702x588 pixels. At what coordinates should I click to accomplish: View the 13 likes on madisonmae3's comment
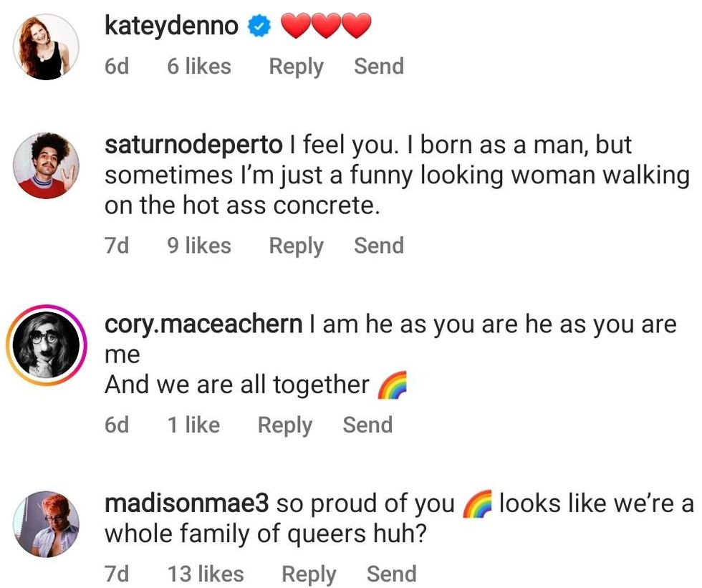tap(206, 574)
